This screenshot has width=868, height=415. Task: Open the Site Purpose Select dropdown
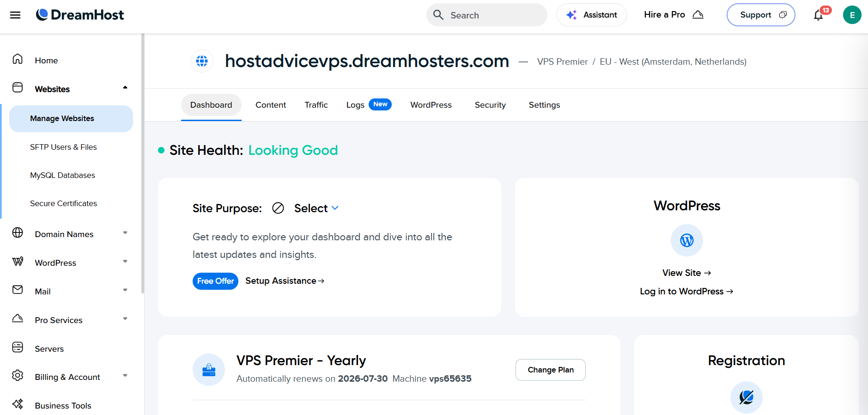coord(316,208)
